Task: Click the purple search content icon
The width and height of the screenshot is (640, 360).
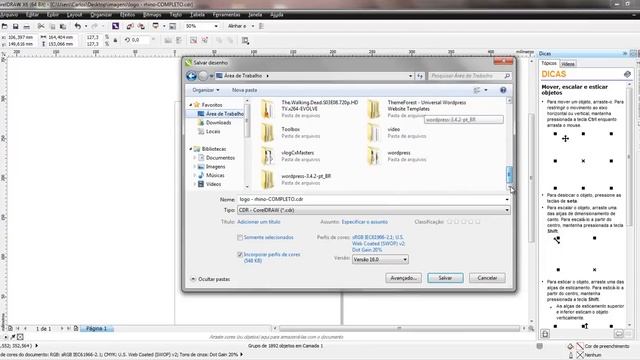Action: click(x=116, y=26)
